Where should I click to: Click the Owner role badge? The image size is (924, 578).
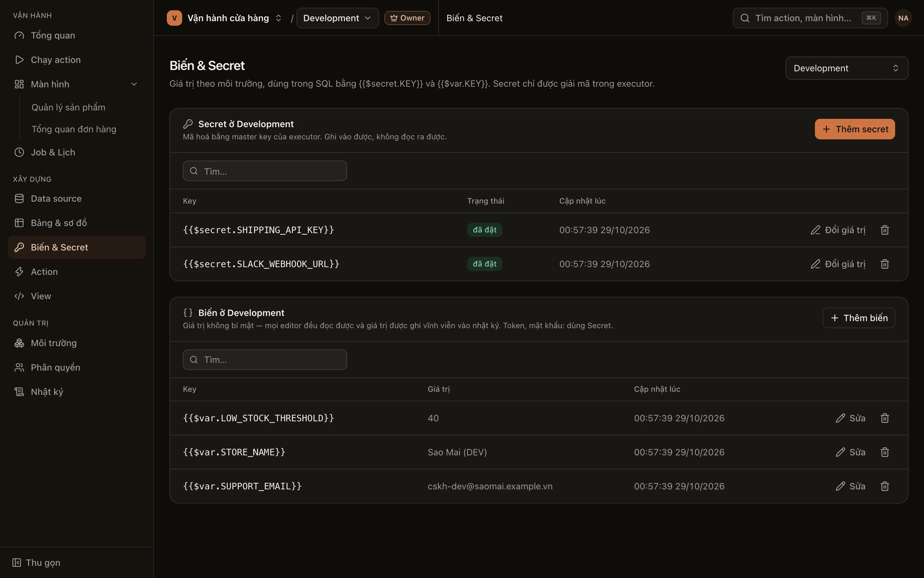tap(407, 18)
